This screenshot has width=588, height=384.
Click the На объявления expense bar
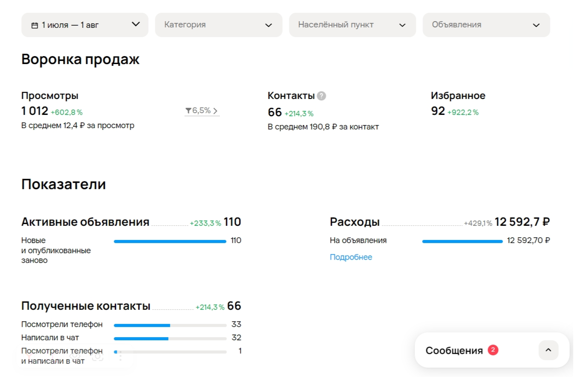pos(462,241)
